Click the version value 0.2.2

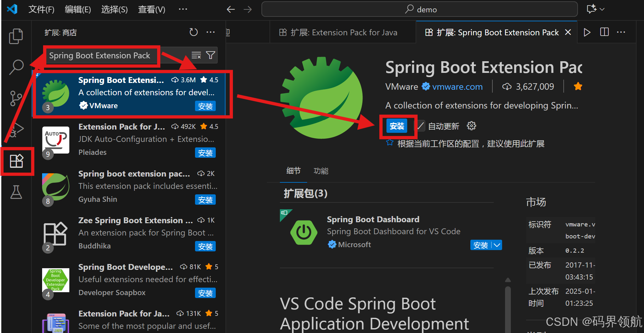click(575, 250)
